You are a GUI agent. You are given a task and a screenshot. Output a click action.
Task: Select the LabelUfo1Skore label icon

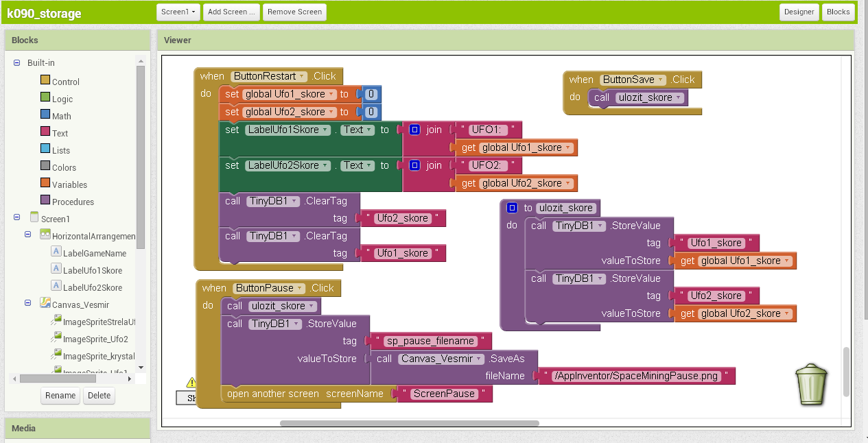click(56, 270)
